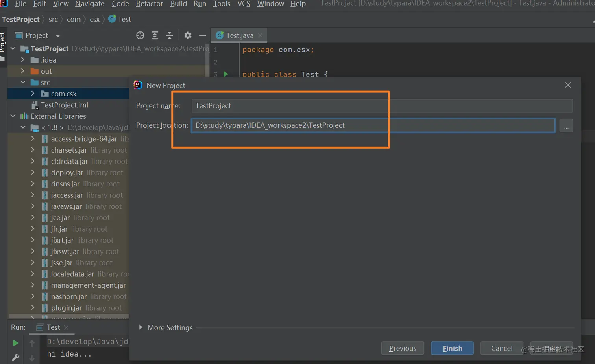Viewport: 595px width, 364px height.
Task: Open Project panel settings gear
Action: [188, 35]
